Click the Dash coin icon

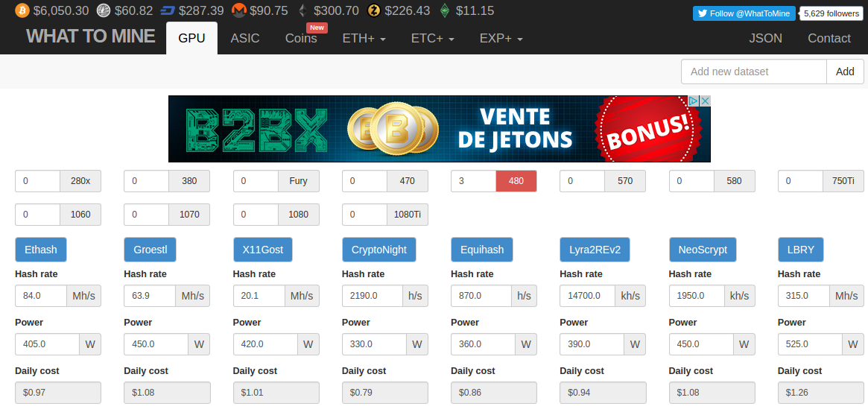point(168,10)
